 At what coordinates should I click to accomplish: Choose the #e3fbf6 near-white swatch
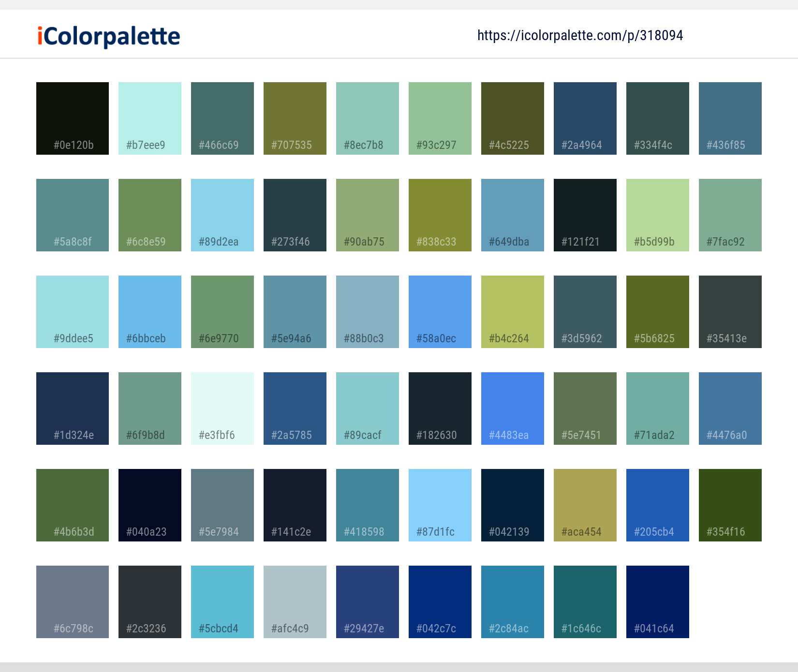tap(222, 408)
